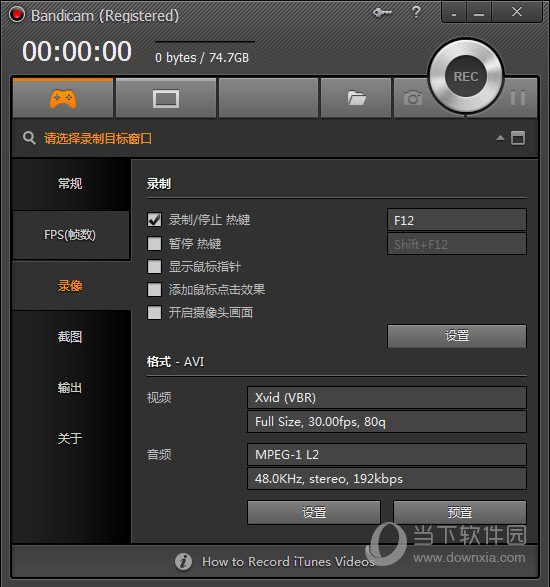This screenshot has width=550, height=587.
Task: Toggle 录制/停止 热键 checkbox
Action: (155, 220)
